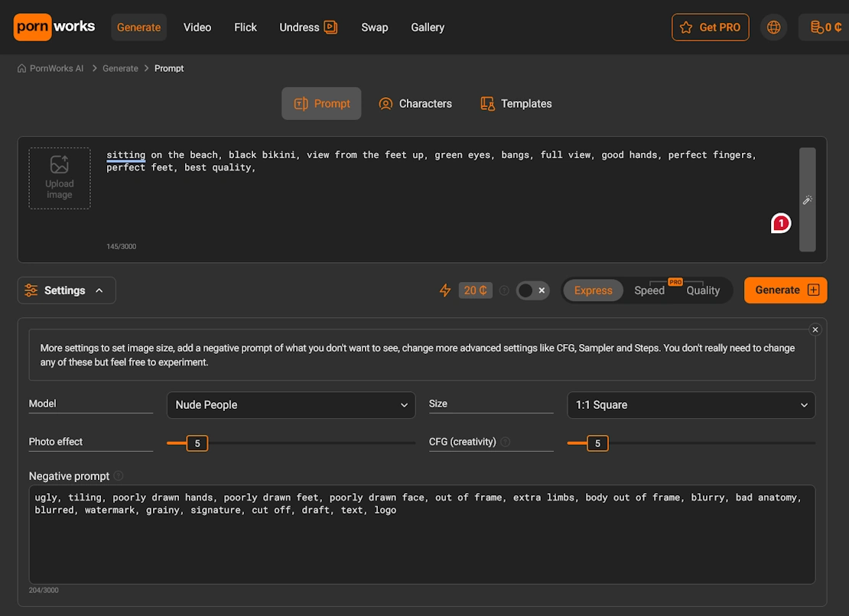Select the Express generation mode
Viewport: 849px width, 616px height.
[593, 290]
